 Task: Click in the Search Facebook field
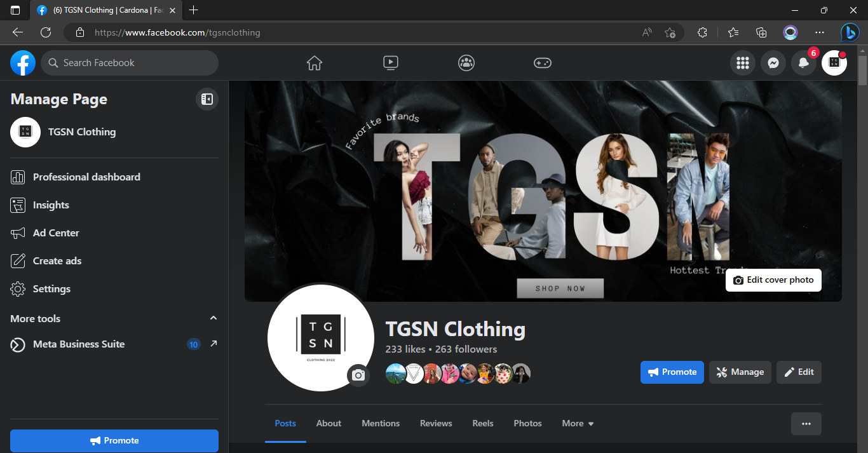click(x=130, y=63)
